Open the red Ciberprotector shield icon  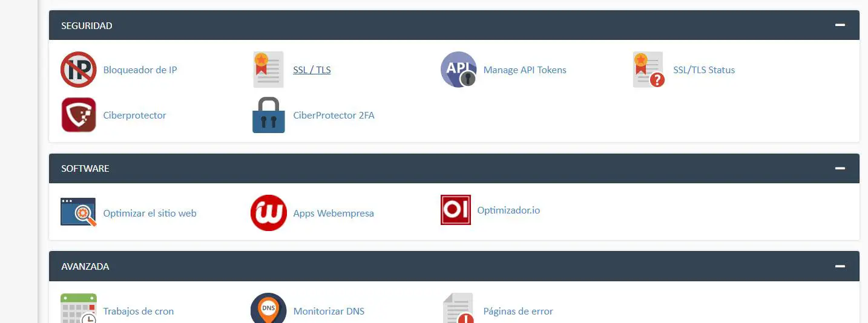79,115
